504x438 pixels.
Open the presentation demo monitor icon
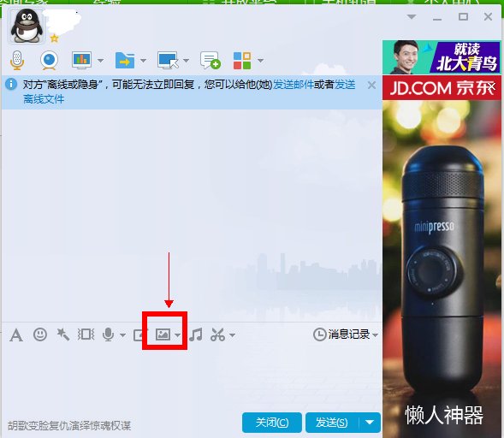(81, 60)
